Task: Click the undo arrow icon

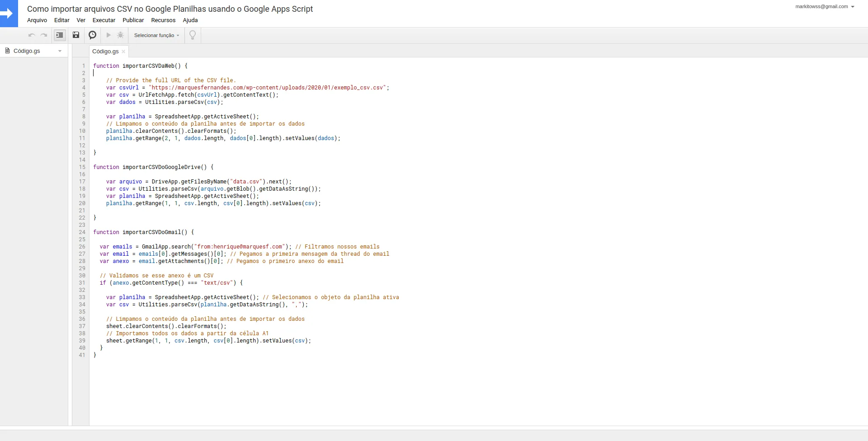Action: tap(31, 35)
